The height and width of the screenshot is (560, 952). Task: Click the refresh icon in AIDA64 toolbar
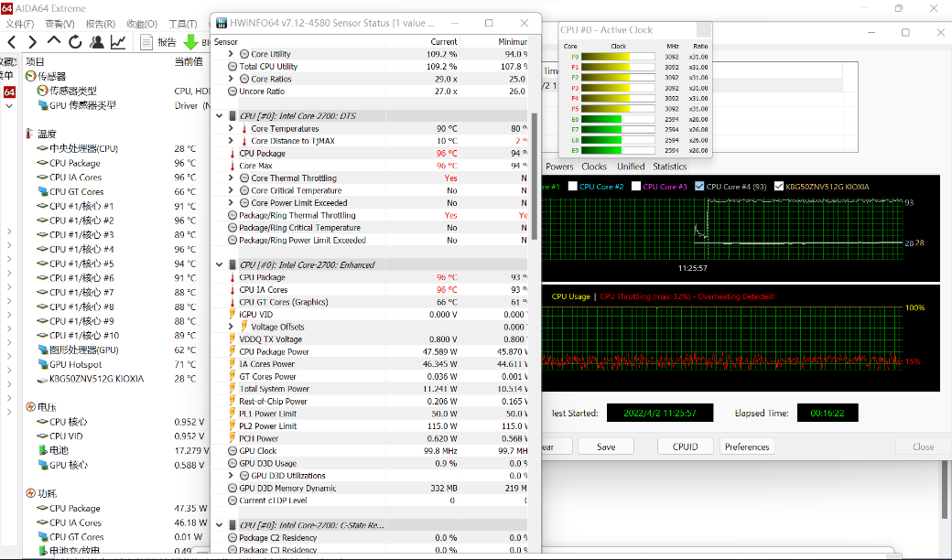pyautogui.click(x=75, y=42)
